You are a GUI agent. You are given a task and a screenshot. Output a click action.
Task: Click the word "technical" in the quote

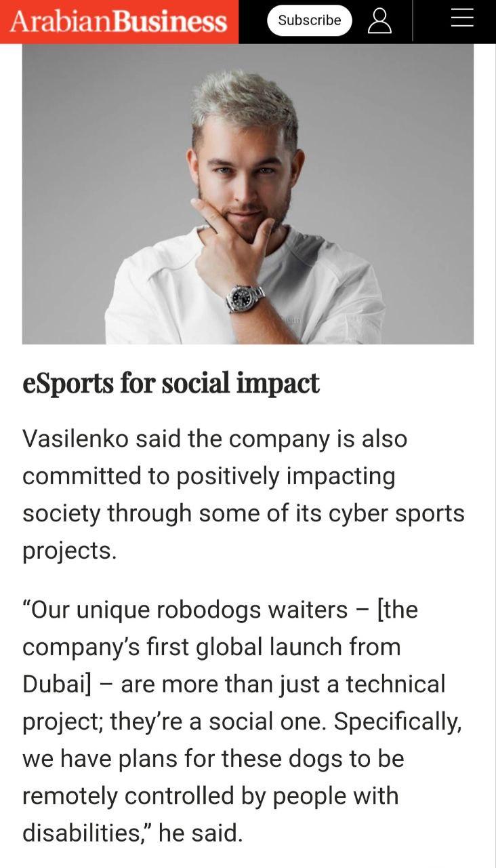tap(396, 684)
